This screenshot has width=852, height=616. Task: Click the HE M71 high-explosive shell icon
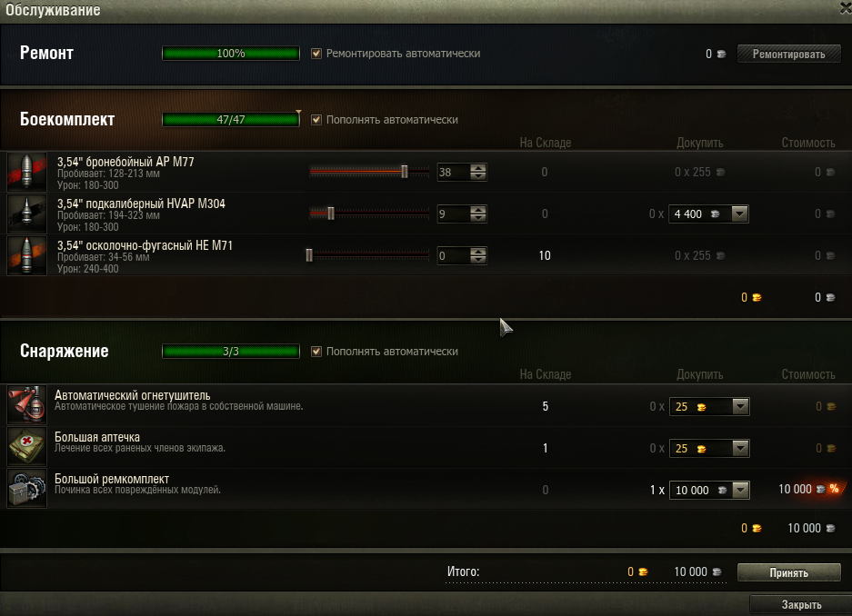(x=26, y=255)
